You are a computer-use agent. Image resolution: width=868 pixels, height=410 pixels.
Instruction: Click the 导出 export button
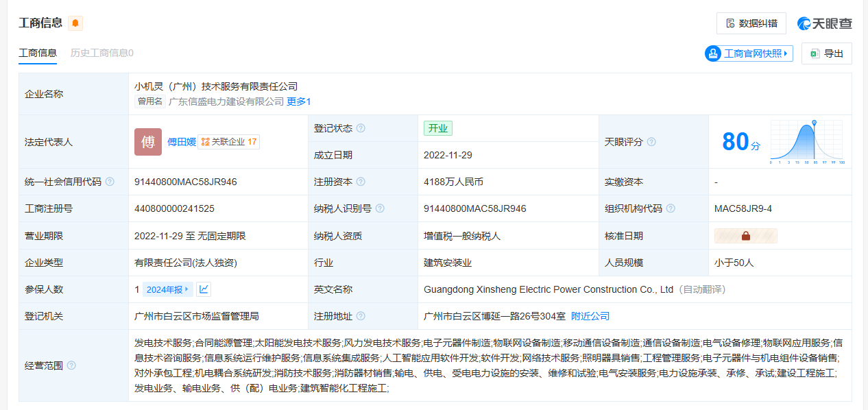click(827, 53)
